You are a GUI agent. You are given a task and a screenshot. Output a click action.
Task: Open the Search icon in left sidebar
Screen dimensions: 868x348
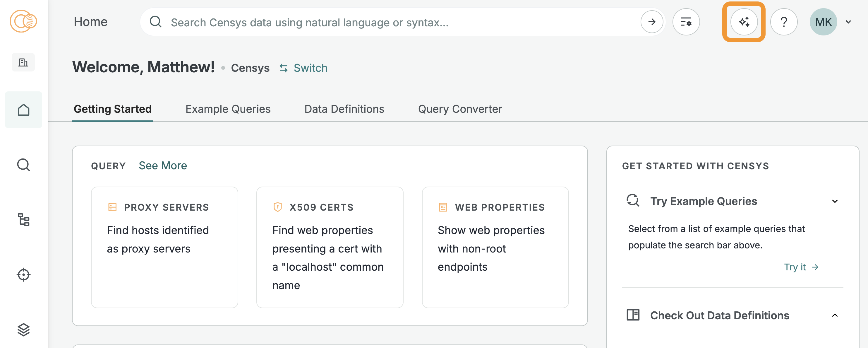pos(23,165)
